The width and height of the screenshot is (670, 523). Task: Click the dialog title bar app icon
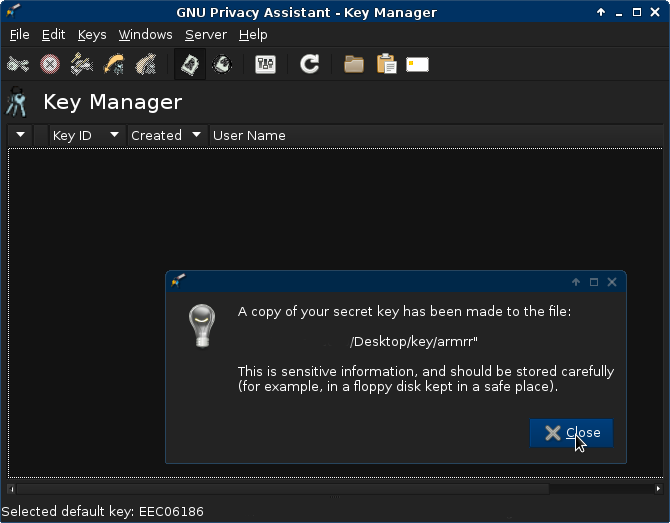[178, 281]
